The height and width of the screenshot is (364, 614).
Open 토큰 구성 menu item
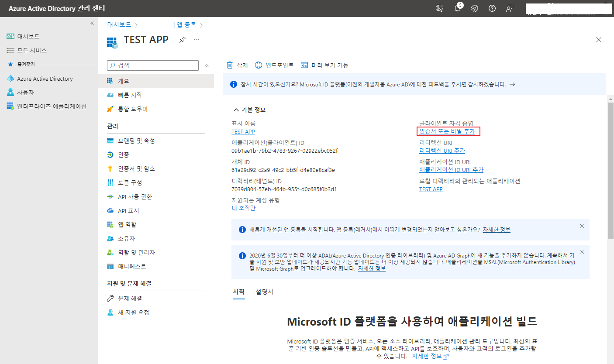tap(156, 183)
